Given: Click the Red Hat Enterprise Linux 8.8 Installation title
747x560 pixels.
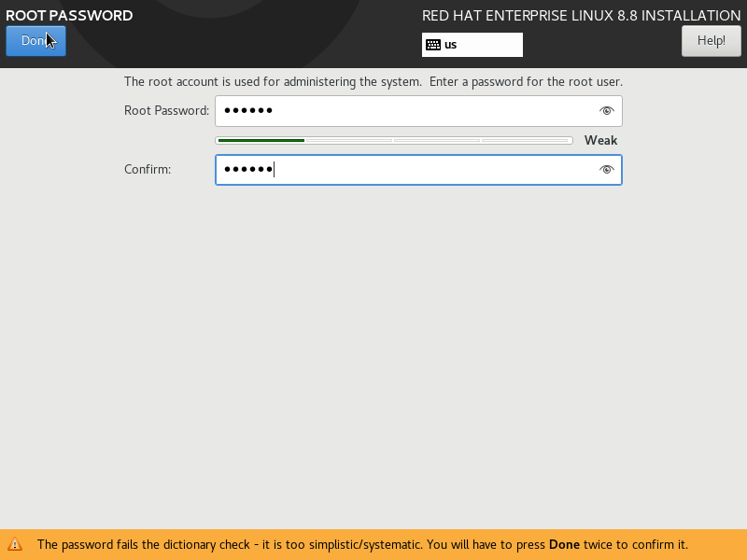Looking at the screenshot, I should (x=581, y=16).
